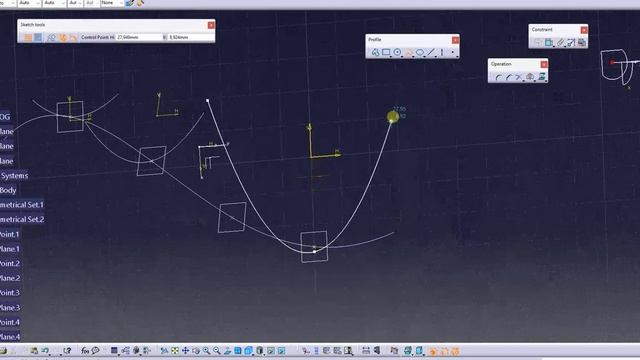Click the Swap Visible Space icon

point(282,351)
